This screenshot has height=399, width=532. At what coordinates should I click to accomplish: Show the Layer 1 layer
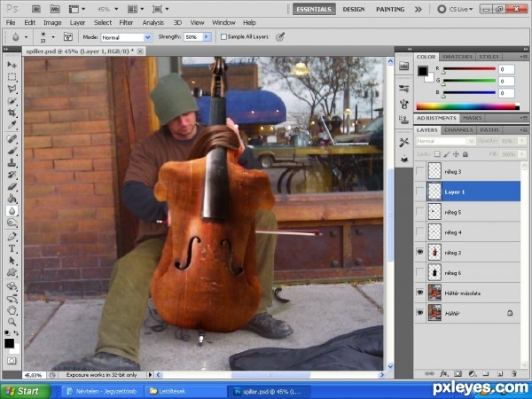[420, 192]
